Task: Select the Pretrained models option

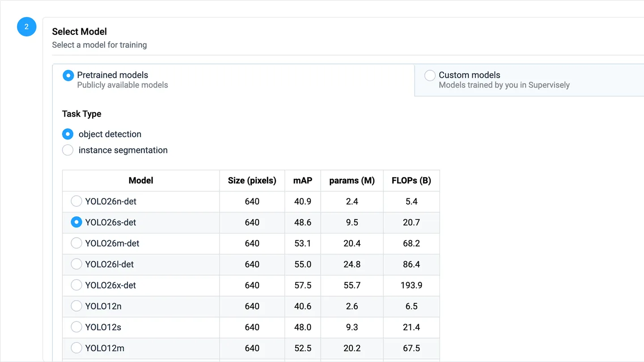Action: [x=68, y=76]
